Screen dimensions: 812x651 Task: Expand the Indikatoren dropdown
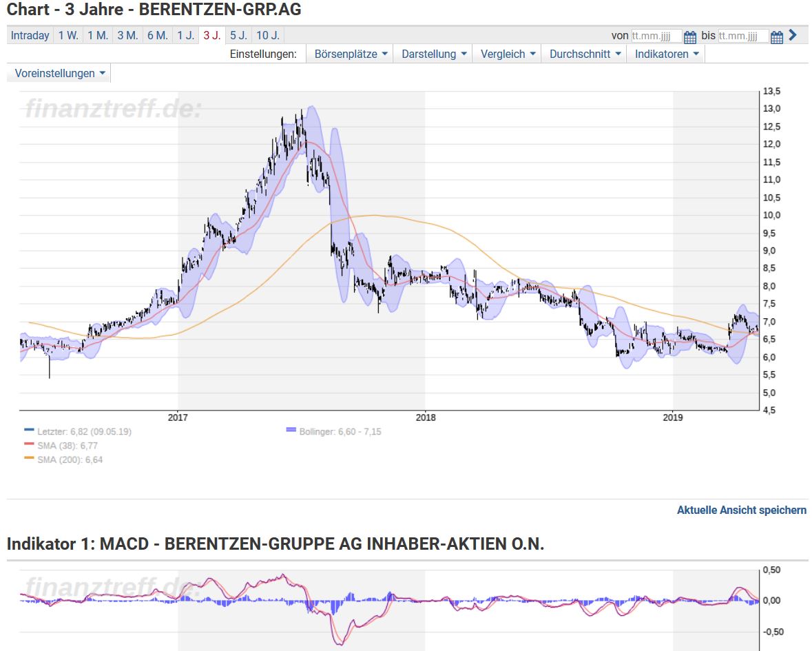(x=667, y=54)
